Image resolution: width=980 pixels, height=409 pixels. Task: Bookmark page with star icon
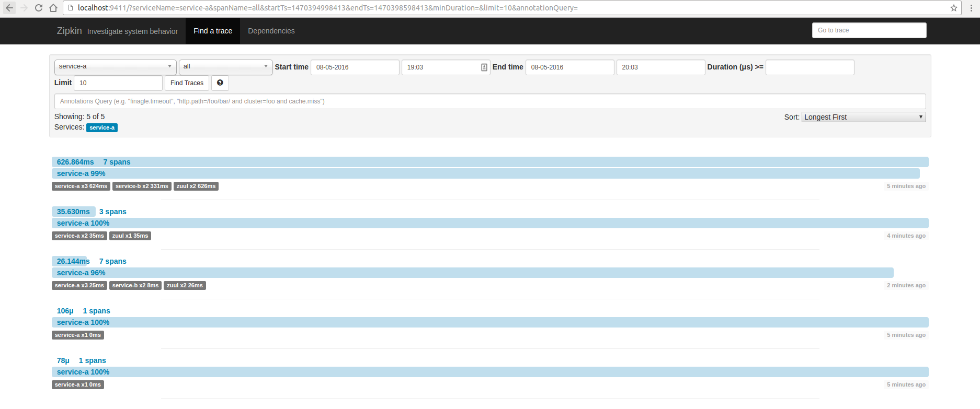click(953, 8)
